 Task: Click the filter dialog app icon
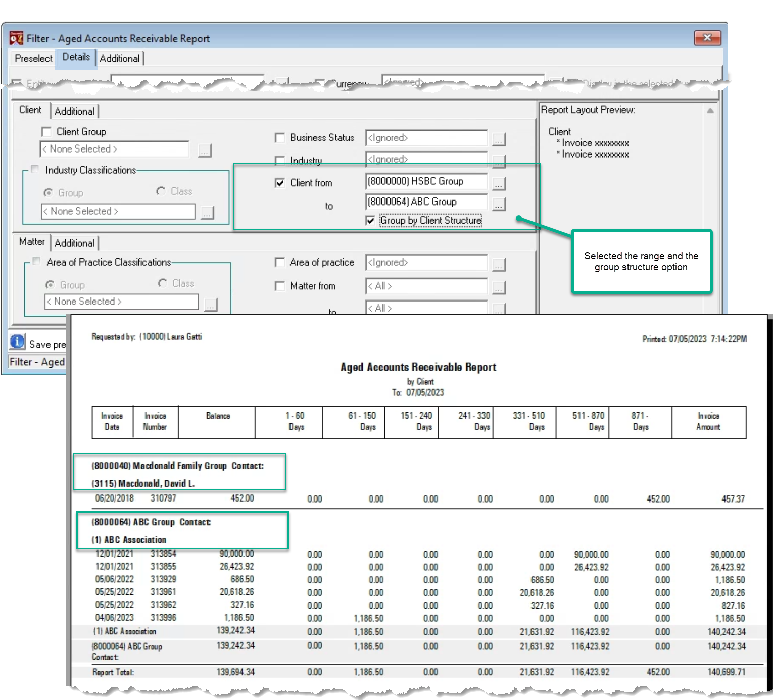(x=17, y=38)
